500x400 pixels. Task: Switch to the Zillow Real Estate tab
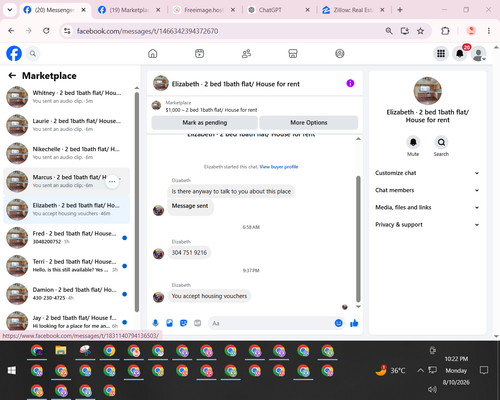pyautogui.click(x=349, y=10)
